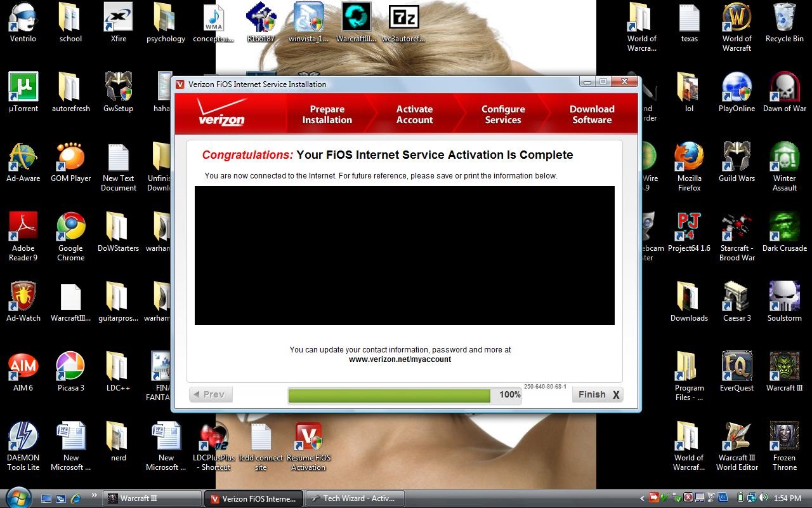Open Mozilla Firefox desktop shortcut

(x=689, y=167)
